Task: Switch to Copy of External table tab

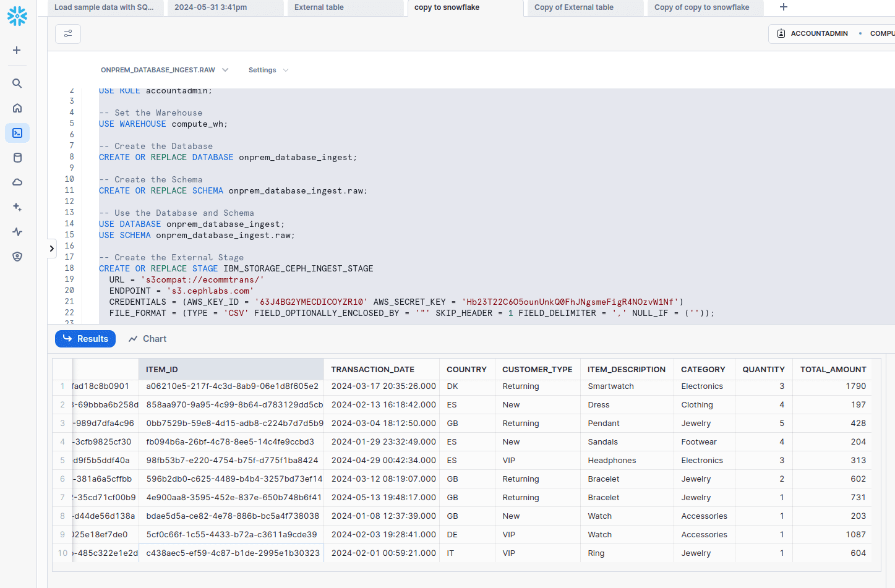Action: [x=574, y=7]
